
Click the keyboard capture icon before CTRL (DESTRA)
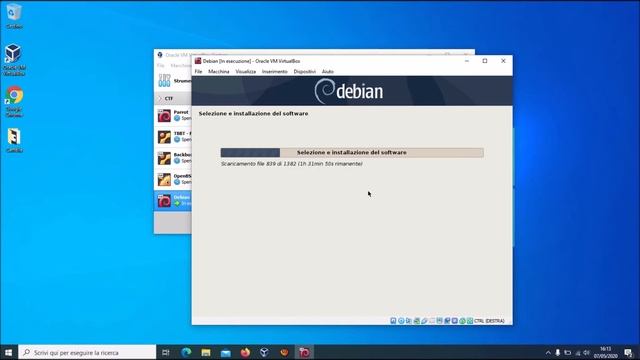tap(470, 321)
